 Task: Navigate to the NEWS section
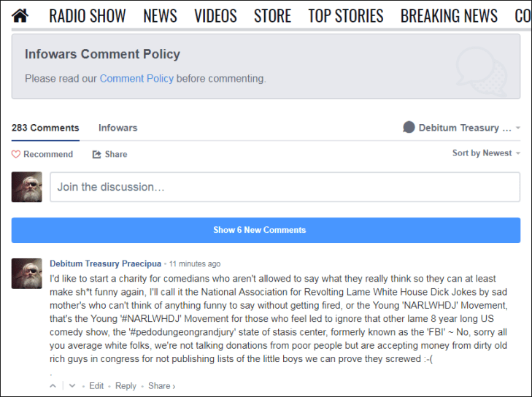(160, 15)
